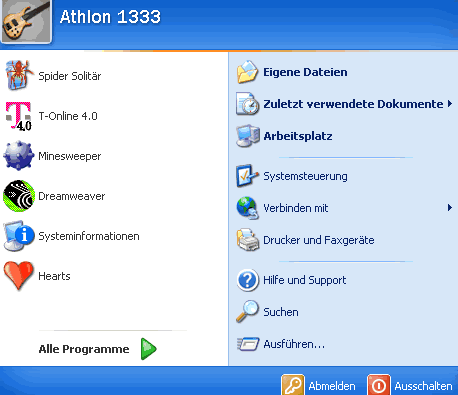The image size is (458, 395).
Task: Open the Drucker und Faxgeräte printer icon
Action: (248, 240)
